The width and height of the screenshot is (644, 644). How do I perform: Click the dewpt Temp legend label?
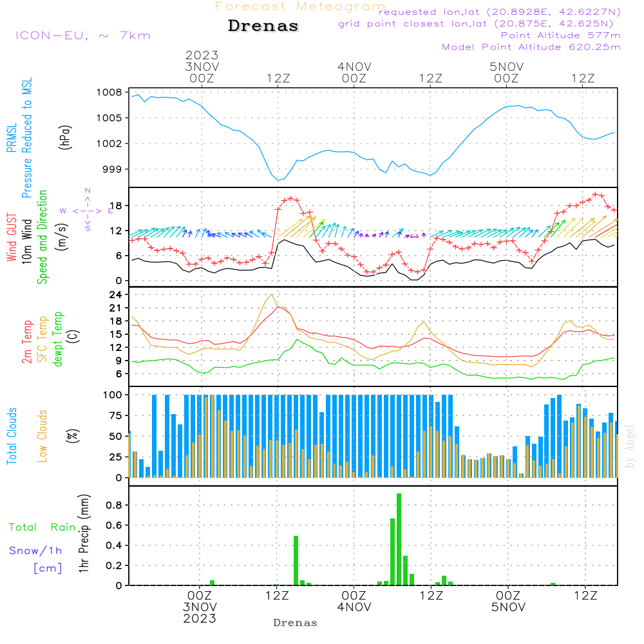click(x=57, y=339)
